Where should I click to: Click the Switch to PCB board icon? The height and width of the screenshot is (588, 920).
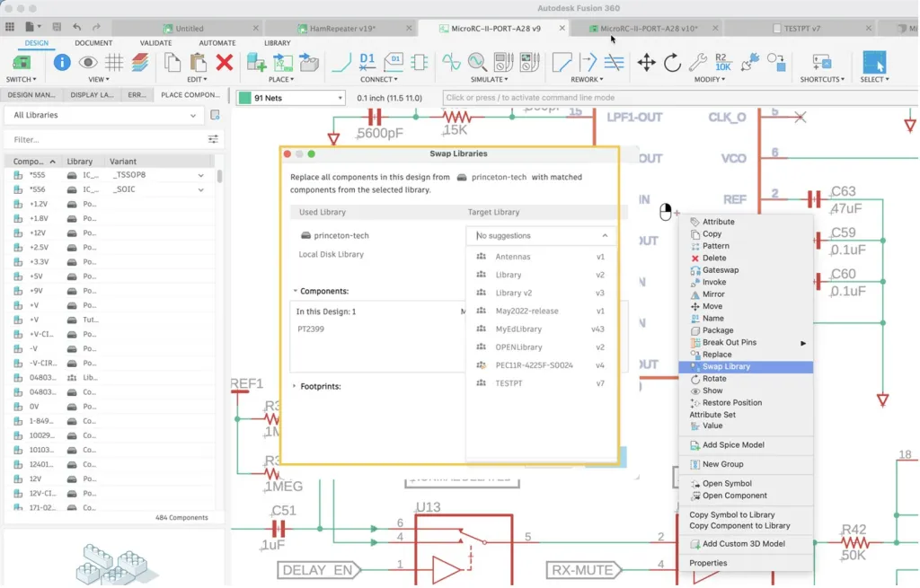point(22,62)
